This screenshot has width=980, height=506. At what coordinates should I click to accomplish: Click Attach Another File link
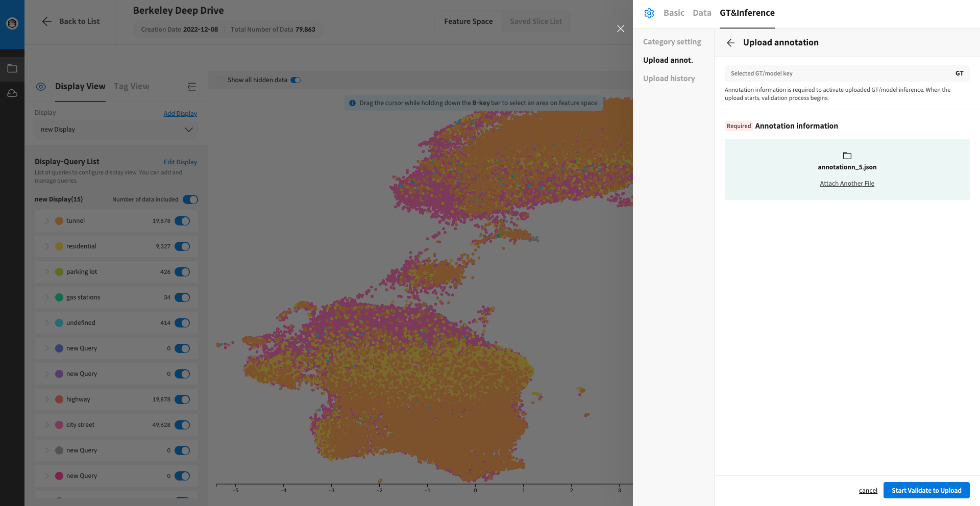[847, 184]
